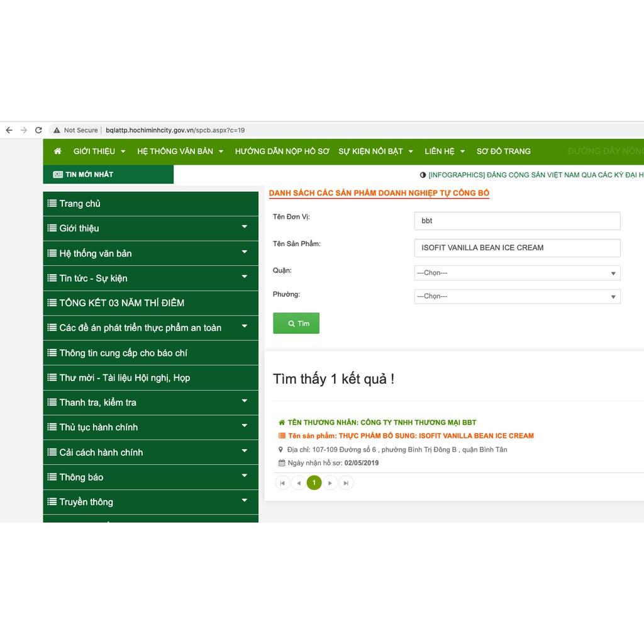Click the Tên Sản Phẩm input field

coord(517,248)
